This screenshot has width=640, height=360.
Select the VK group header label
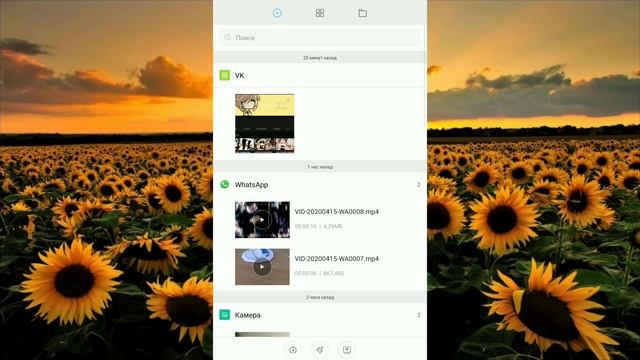pyautogui.click(x=240, y=76)
